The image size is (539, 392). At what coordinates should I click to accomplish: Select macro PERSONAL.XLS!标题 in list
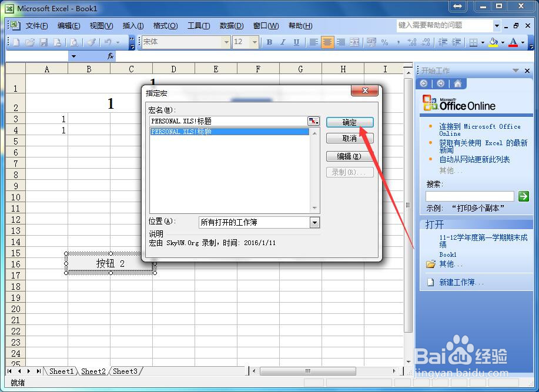point(230,132)
